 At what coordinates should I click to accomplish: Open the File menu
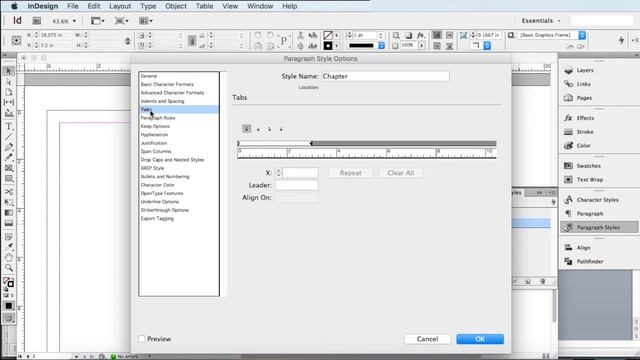pos(73,6)
